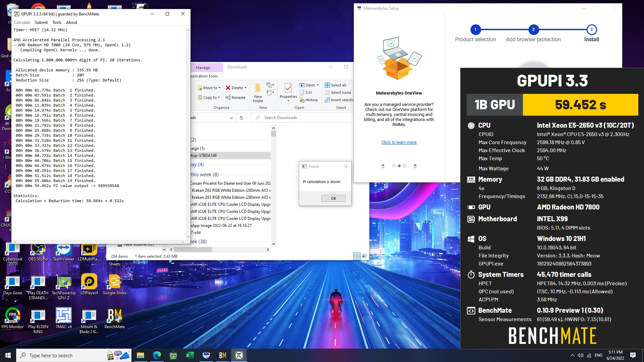Open Microsoft Edge from the taskbar

tap(157, 355)
